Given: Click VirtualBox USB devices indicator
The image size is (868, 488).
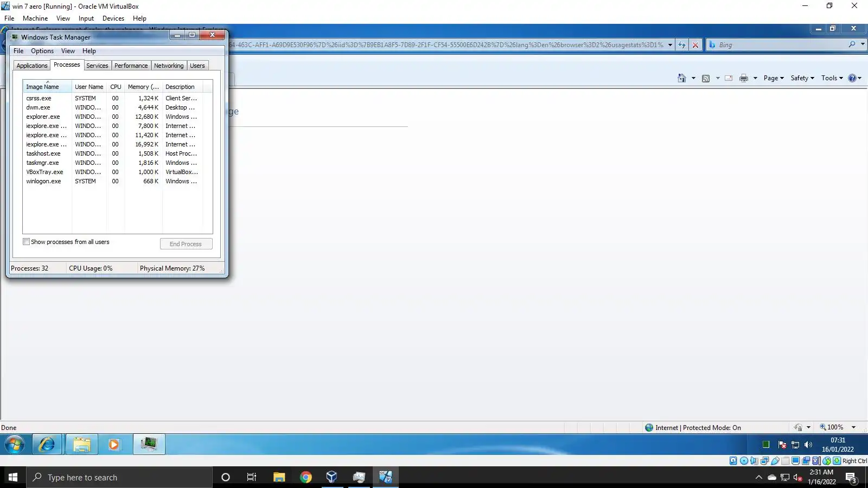Looking at the screenshot, I should (x=775, y=461).
